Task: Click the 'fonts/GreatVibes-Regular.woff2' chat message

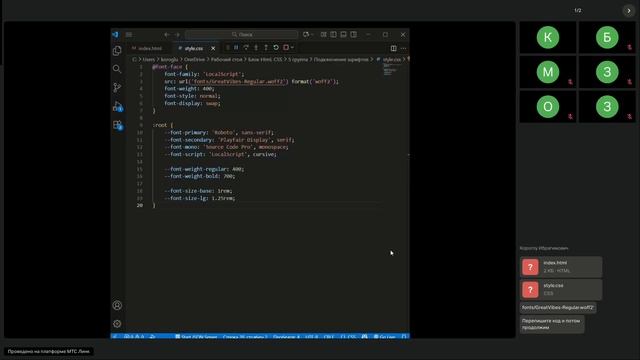Action: [558, 307]
